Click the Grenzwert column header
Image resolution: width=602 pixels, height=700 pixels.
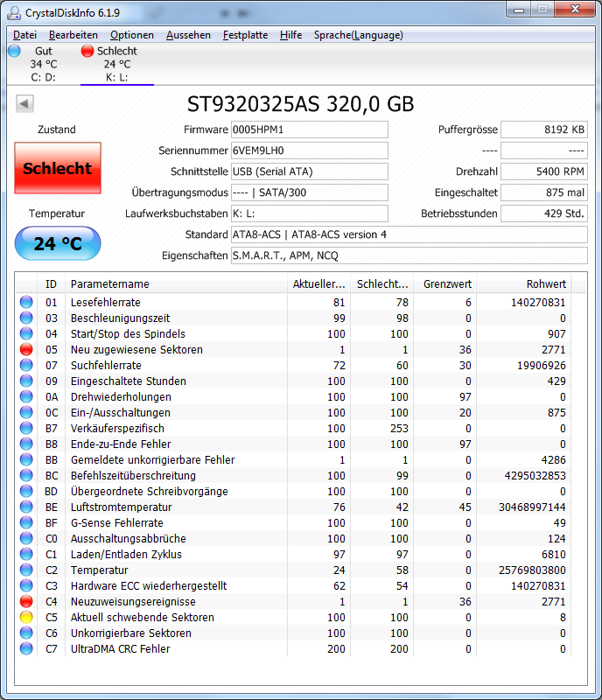[x=445, y=283]
